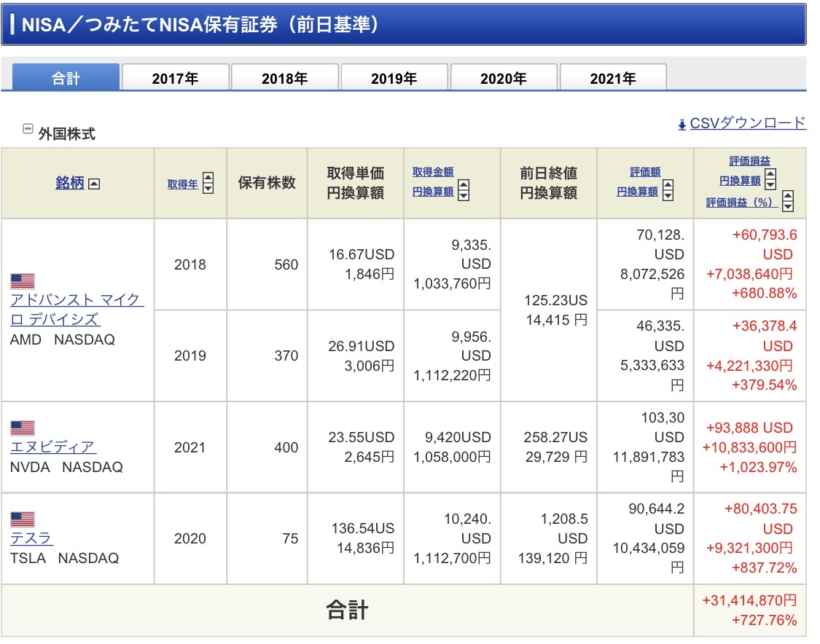
Task: Select the 合計 tab
Action: (66, 78)
